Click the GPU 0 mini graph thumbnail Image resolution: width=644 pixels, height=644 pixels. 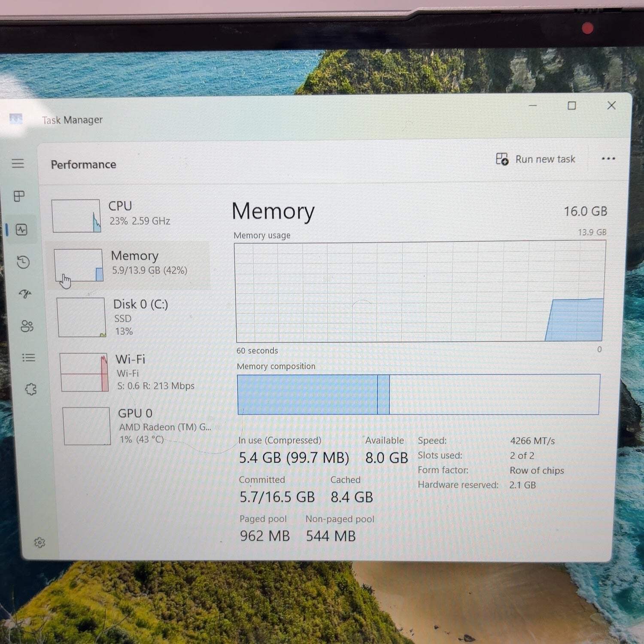point(87,426)
